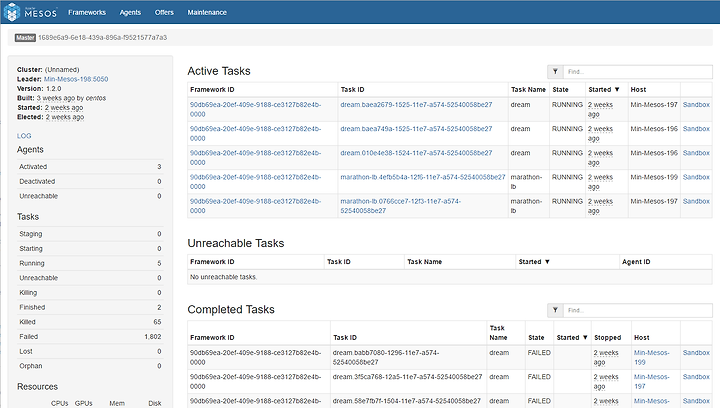Open framework ID link for dream.010e4e38 row

(x=255, y=157)
